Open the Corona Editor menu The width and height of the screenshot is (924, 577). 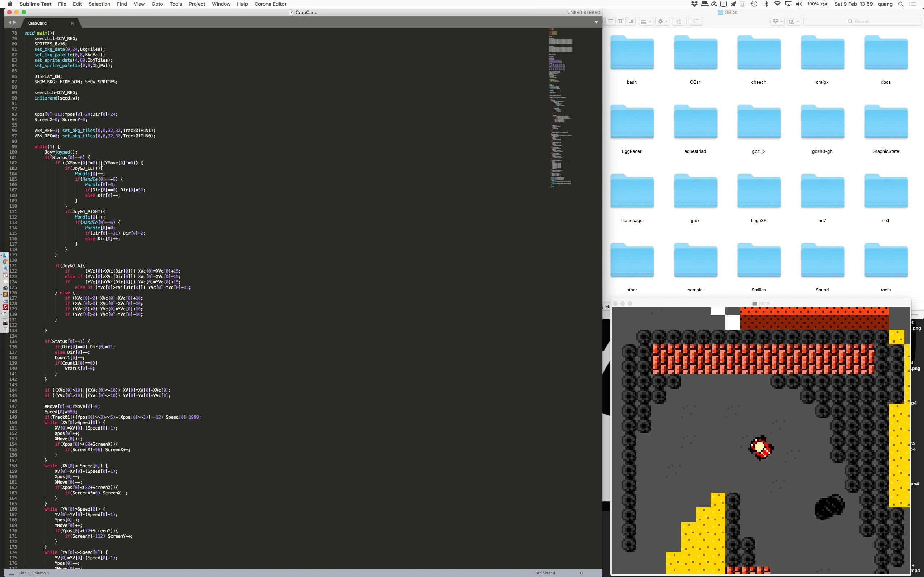[x=270, y=4]
